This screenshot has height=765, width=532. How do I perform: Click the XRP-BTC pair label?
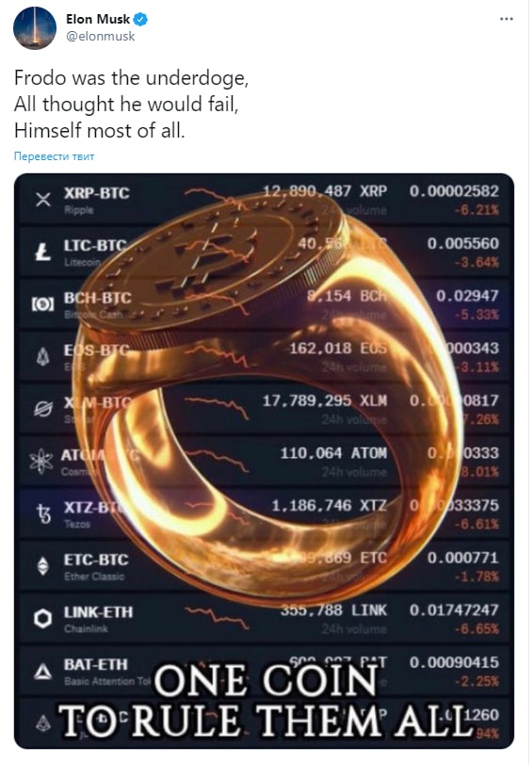point(97,193)
